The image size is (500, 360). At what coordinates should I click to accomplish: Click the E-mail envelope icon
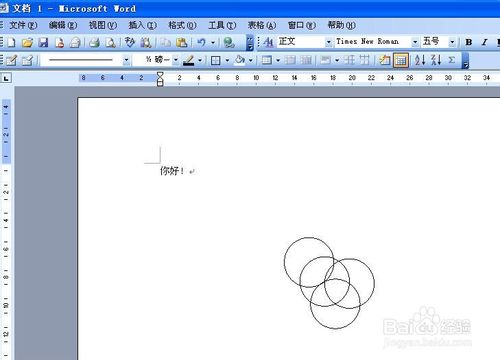tap(75, 42)
